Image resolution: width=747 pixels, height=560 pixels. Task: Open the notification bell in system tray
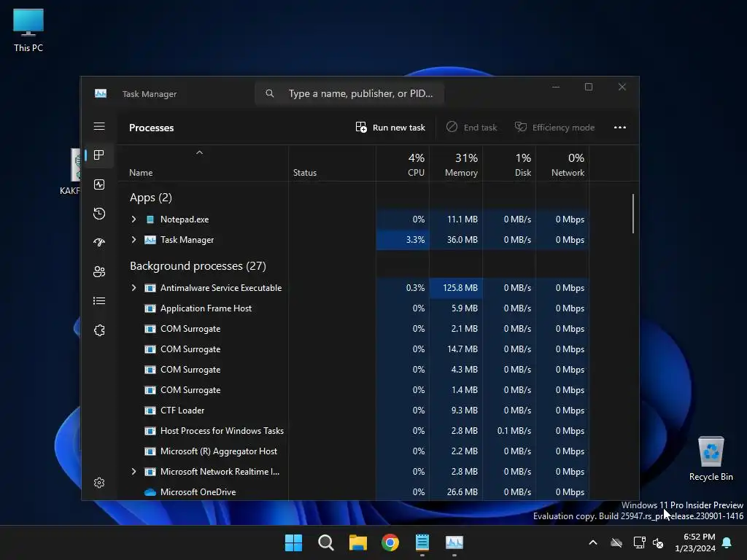[727, 542]
